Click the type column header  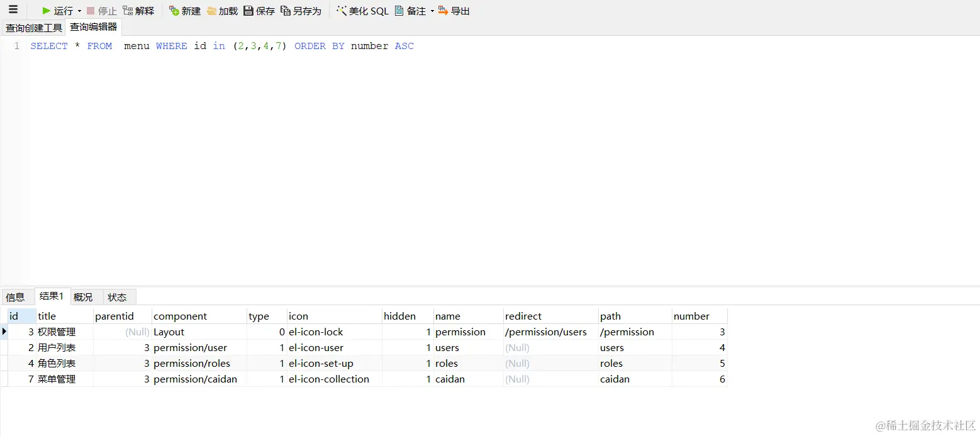(x=267, y=316)
